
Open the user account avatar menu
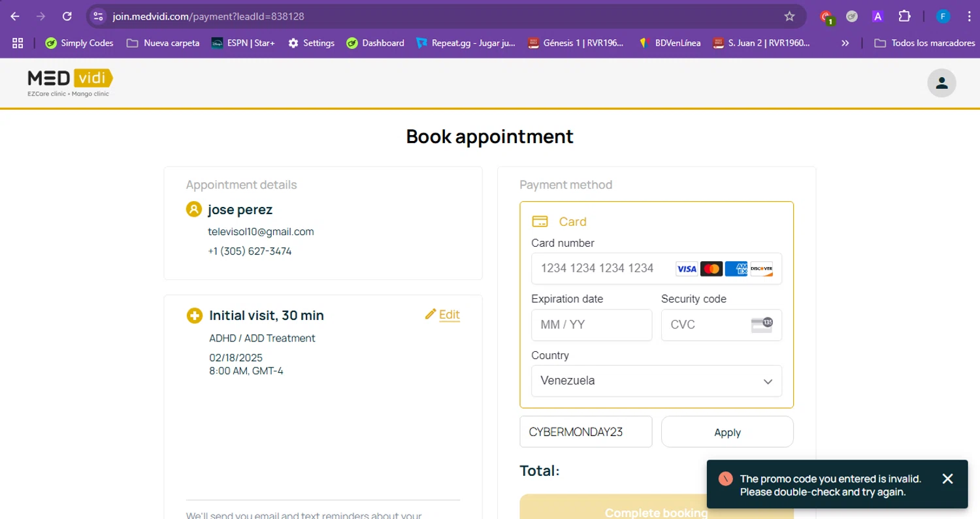pyautogui.click(x=941, y=83)
